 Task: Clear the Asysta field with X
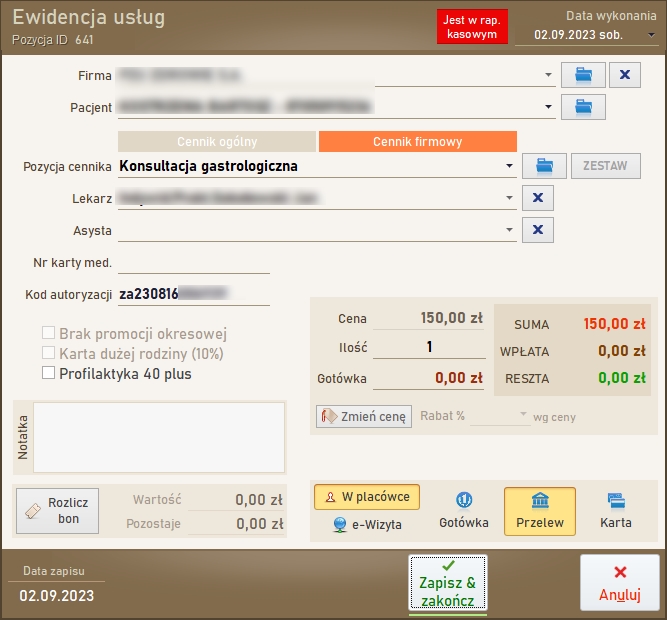point(537,231)
